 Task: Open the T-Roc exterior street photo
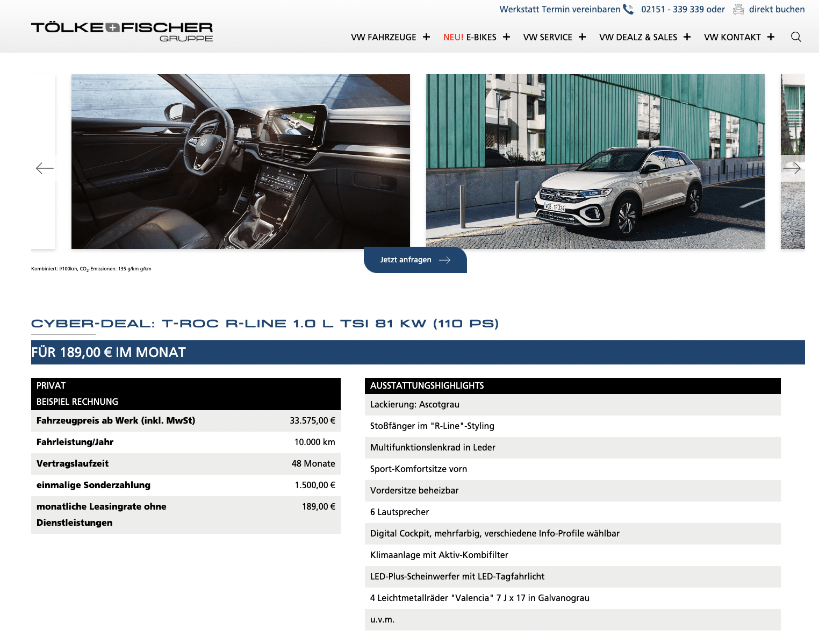pyautogui.click(x=595, y=161)
